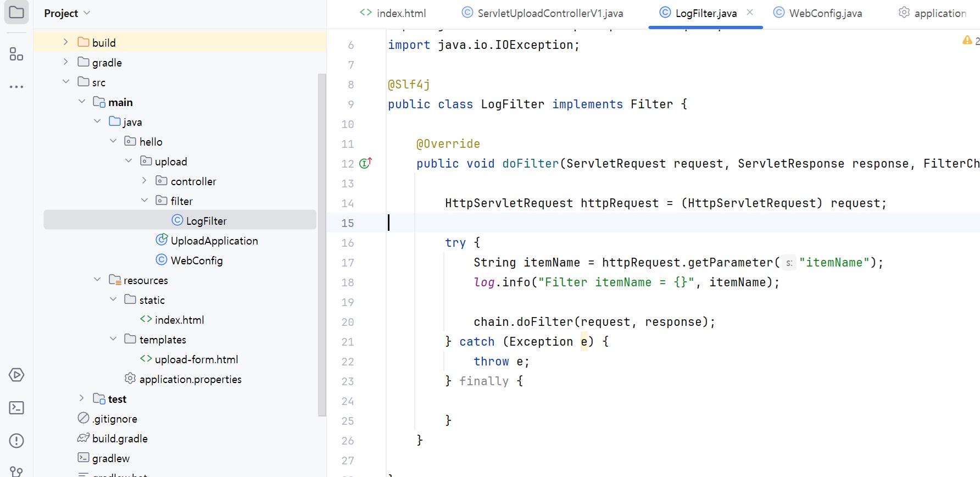The width and height of the screenshot is (980, 477).
Task: Open the Structure tool window icon
Action: pos(16,54)
